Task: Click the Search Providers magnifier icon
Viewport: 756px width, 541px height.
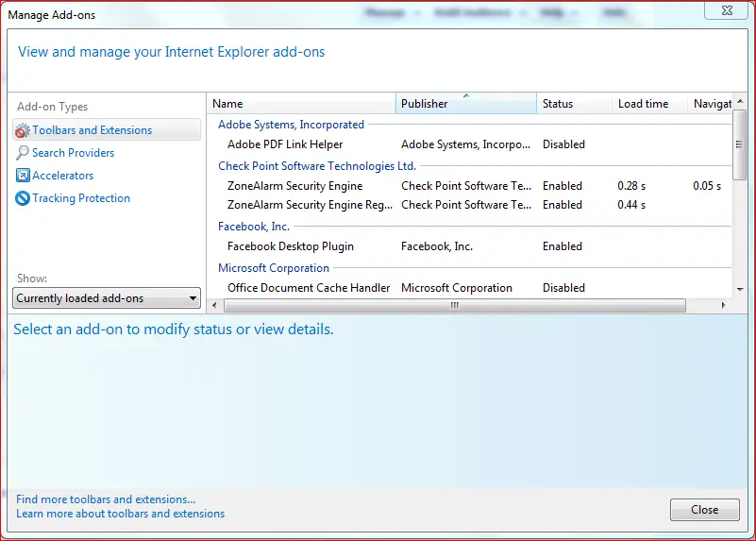Action: [22, 153]
